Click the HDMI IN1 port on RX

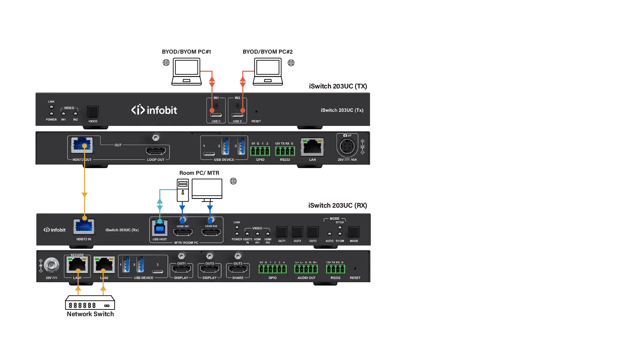183,232
